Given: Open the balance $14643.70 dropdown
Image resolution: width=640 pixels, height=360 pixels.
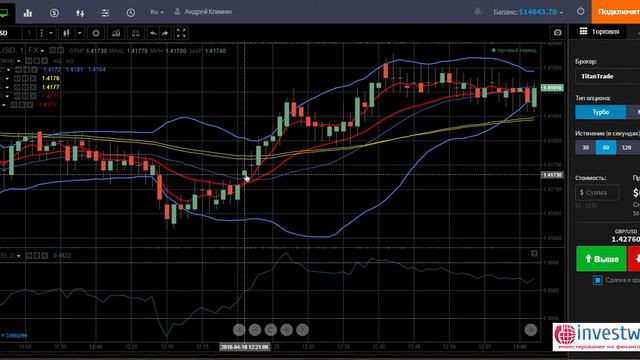Looking at the screenshot, I should (528, 12).
